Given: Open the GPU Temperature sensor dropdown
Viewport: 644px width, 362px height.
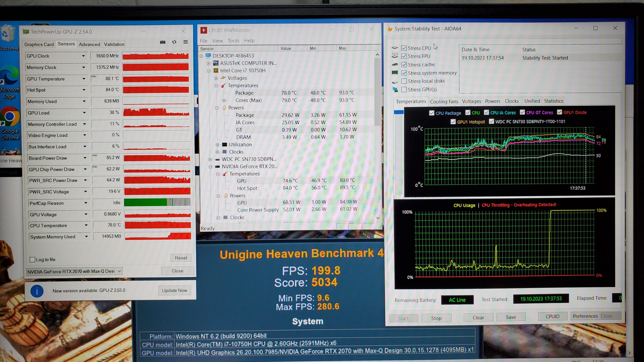Looking at the screenshot, I should (84, 79).
